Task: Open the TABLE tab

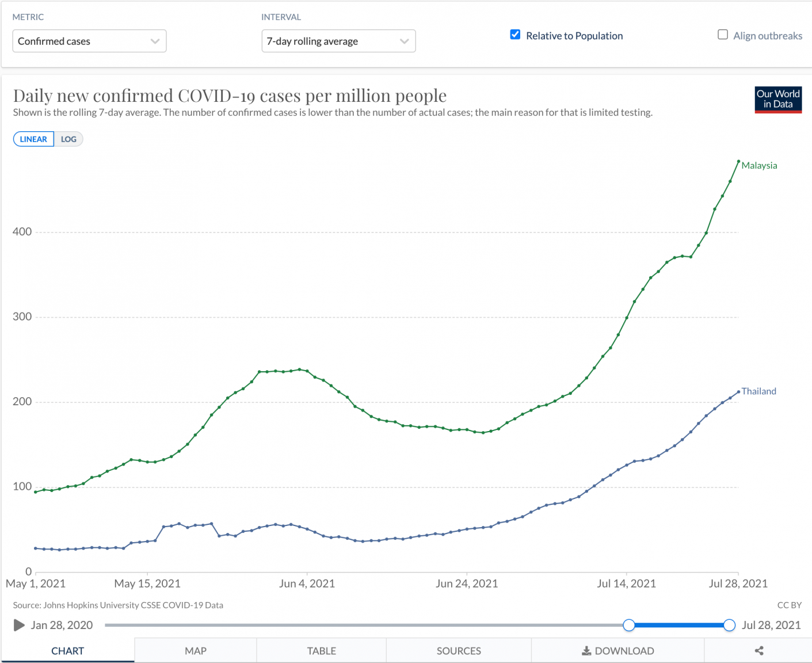Action: (x=321, y=651)
